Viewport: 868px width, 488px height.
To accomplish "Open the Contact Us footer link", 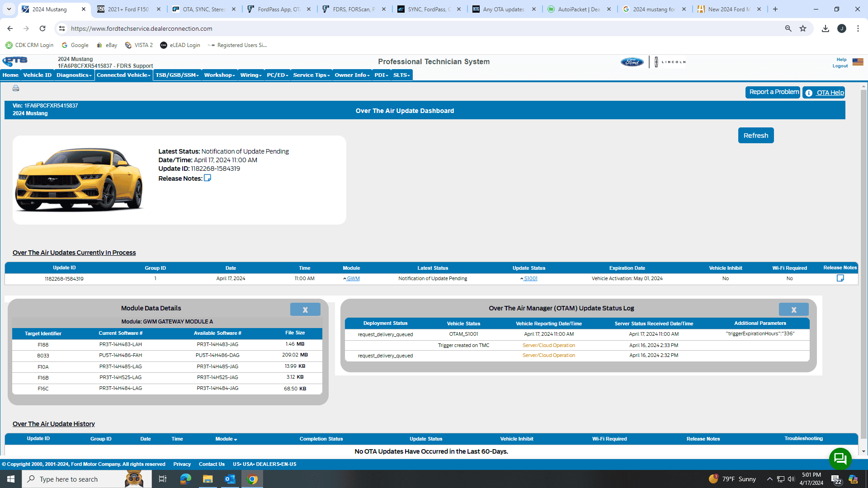I will (212, 464).
